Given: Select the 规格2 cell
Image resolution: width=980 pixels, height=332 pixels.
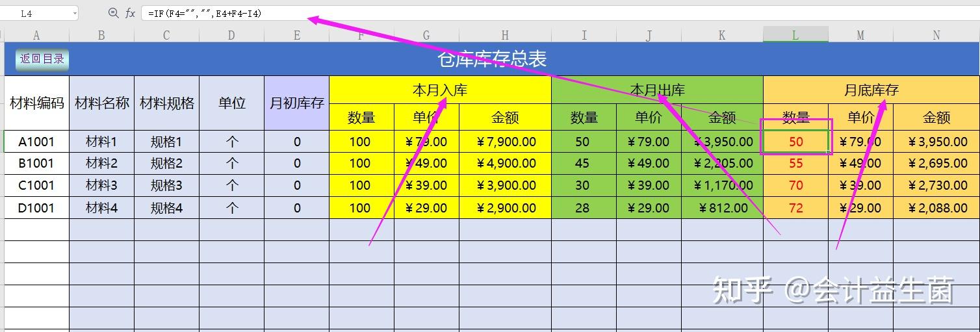Looking at the screenshot, I should pyautogui.click(x=166, y=163).
